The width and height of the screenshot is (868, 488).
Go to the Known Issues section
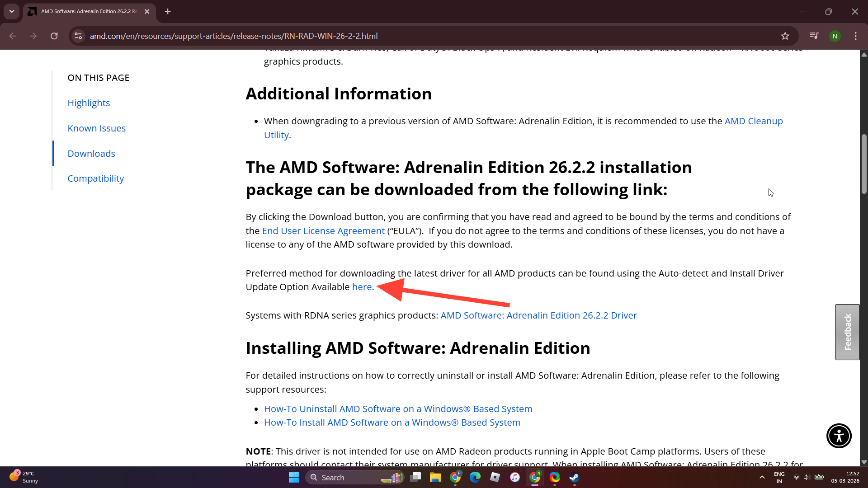[96, 128]
